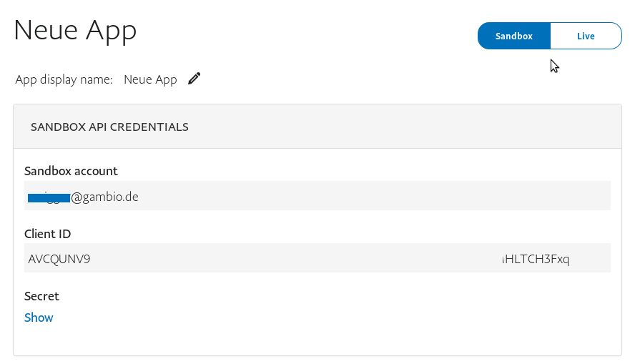Image resolution: width=640 pixels, height=364 pixels.
Task: Click the Neue App display name value
Action: coord(150,79)
